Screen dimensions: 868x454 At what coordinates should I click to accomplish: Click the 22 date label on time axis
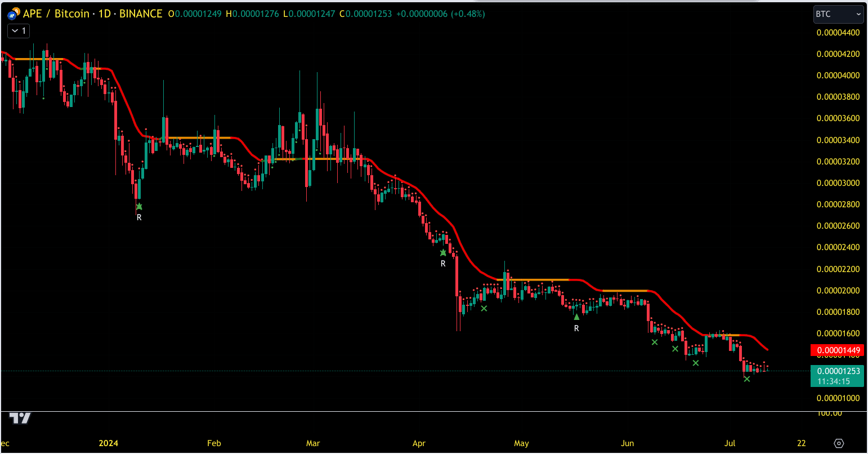(x=802, y=443)
